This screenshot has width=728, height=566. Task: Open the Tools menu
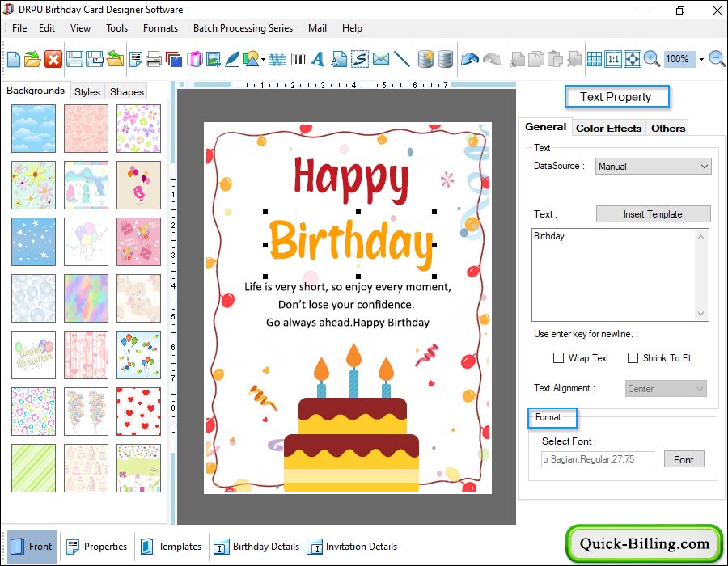coord(116,28)
